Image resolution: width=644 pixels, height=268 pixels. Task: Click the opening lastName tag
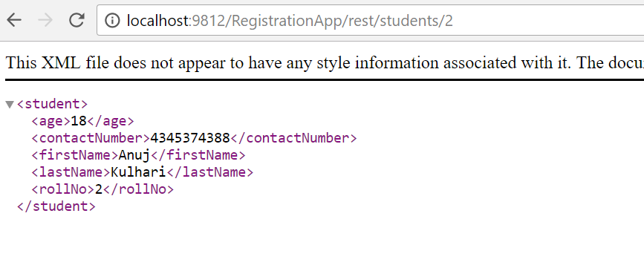point(71,172)
